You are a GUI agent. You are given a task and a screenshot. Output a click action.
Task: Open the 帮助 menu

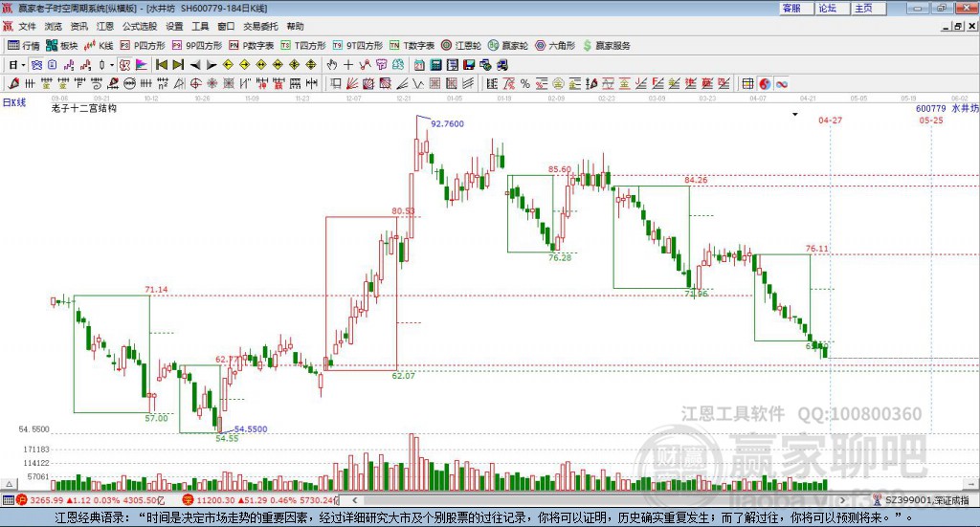point(295,26)
